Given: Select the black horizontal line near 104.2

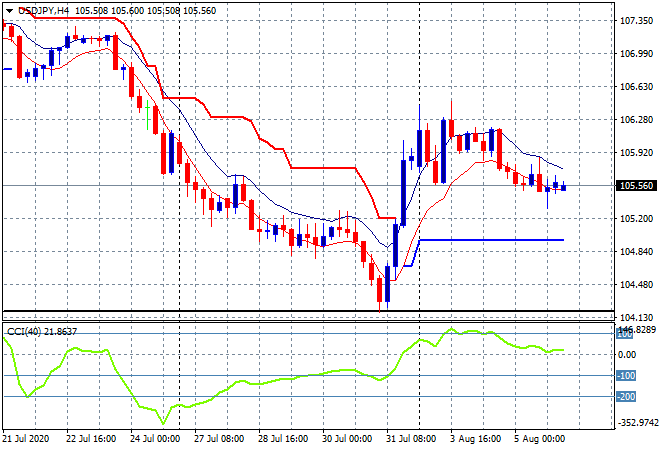Looking at the screenshot, I should (x=300, y=311).
